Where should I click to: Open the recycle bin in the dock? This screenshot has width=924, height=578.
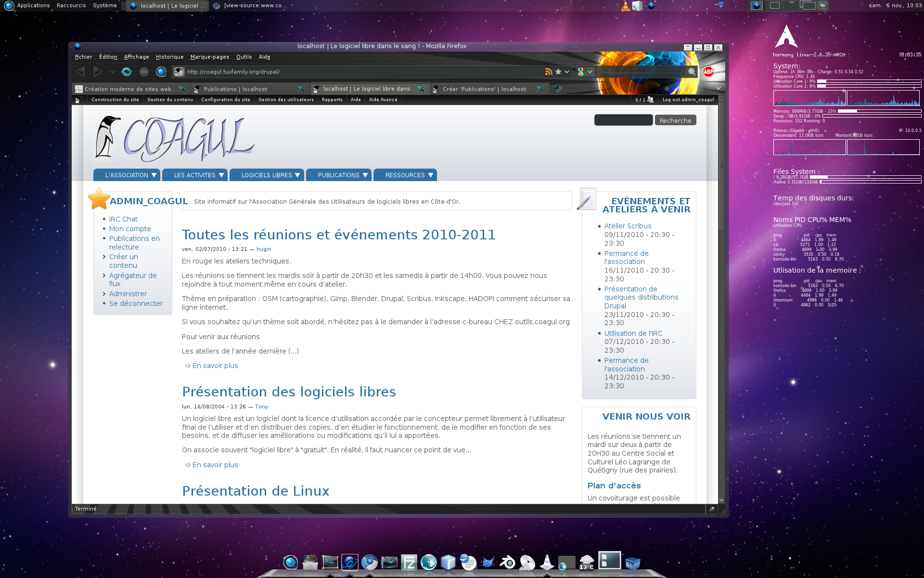coord(632,563)
